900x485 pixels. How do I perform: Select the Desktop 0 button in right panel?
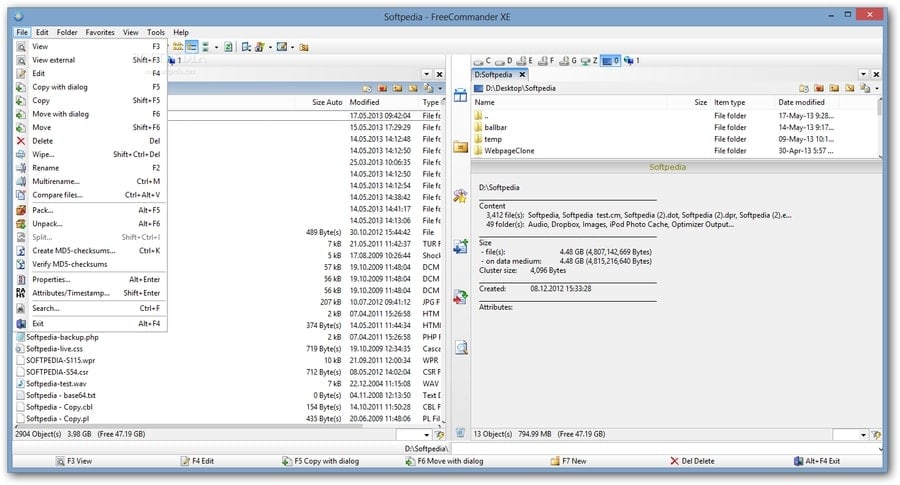pos(611,60)
